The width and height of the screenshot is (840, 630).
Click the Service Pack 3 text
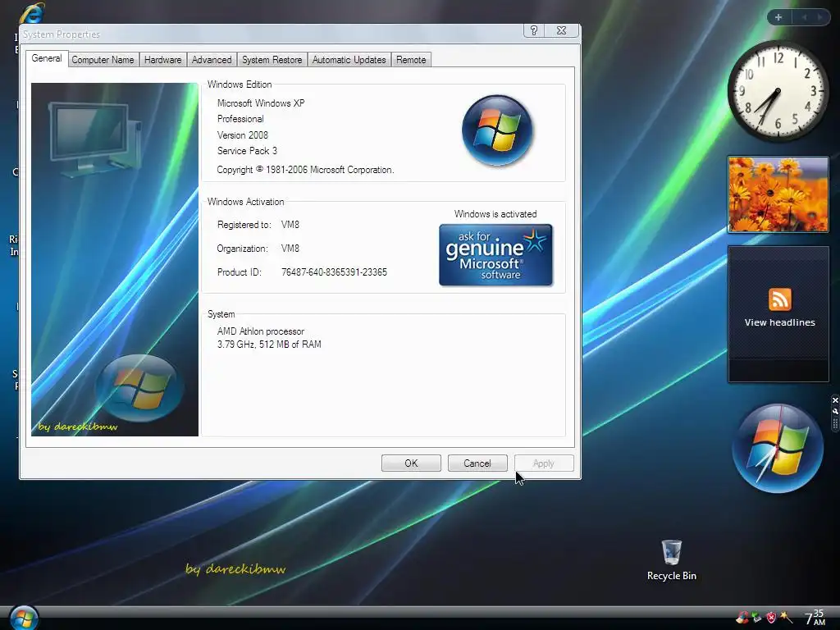tap(247, 151)
